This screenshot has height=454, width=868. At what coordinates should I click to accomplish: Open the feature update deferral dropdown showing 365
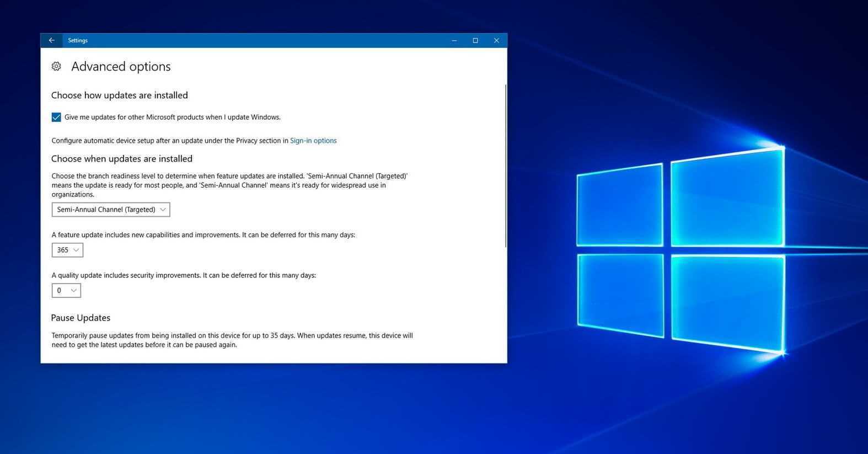click(67, 250)
